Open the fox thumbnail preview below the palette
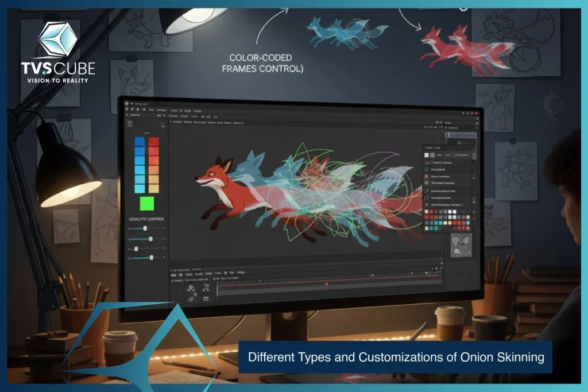Screen dimensions: 588x392 pyautogui.click(x=461, y=243)
